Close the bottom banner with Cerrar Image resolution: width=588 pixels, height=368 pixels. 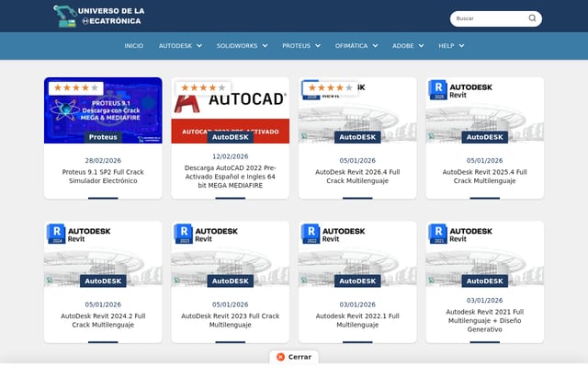(294, 357)
